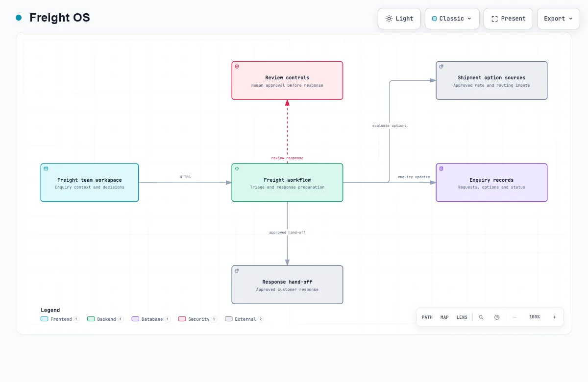
Task: Click the external icon on Response hand-off
Action: pyautogui.click(x=237, y=271)
